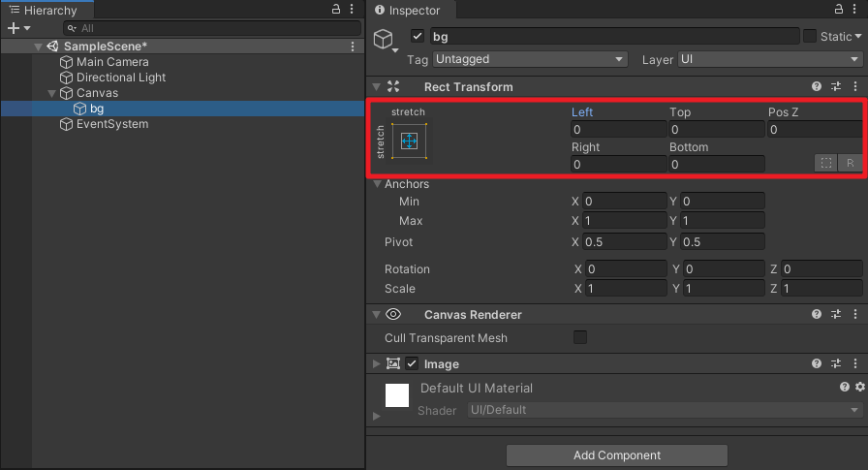This screenshot has width=868, height=470.
Task: Click the Scale Y field
Action: pos(724,289)
